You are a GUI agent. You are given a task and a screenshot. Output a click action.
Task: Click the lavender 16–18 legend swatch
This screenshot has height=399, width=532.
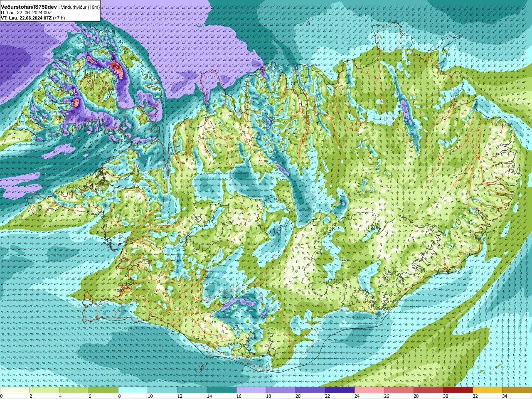click(x=251, y=390)
